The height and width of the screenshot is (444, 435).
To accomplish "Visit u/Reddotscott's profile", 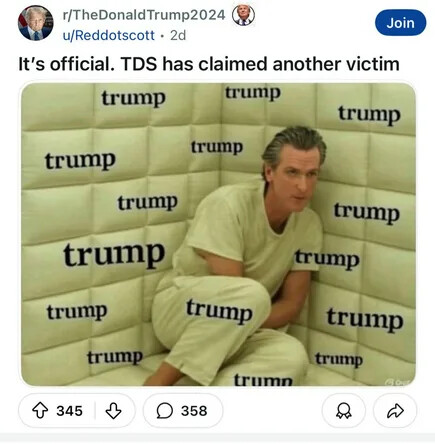I will click(109, 35).
